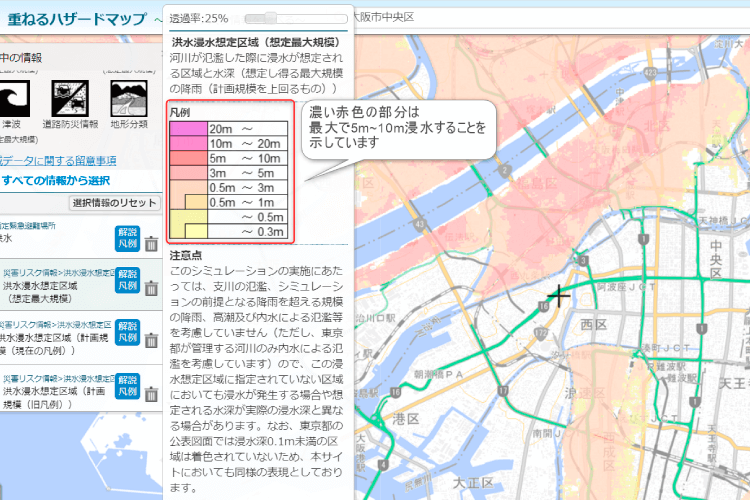Click the black crosshair marker on the map
The image size is (750, 500).
[559, 296]
